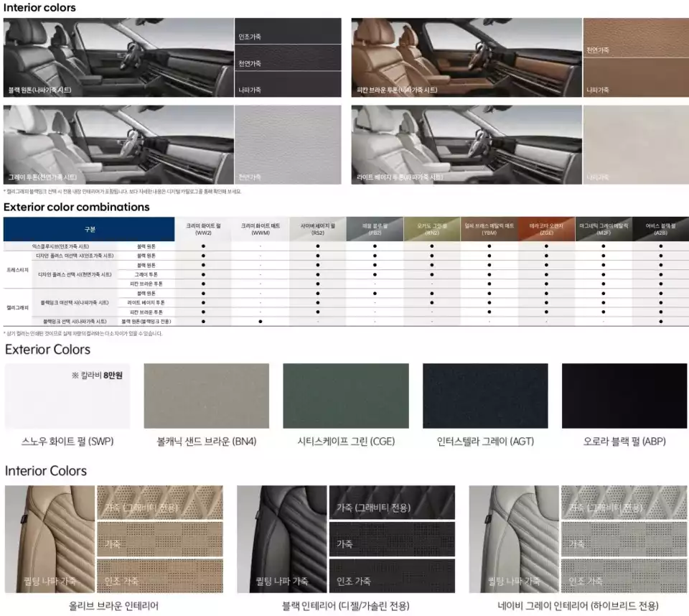Click the Exterior Colors heading
689x616 pixels.
pos(47,349)
